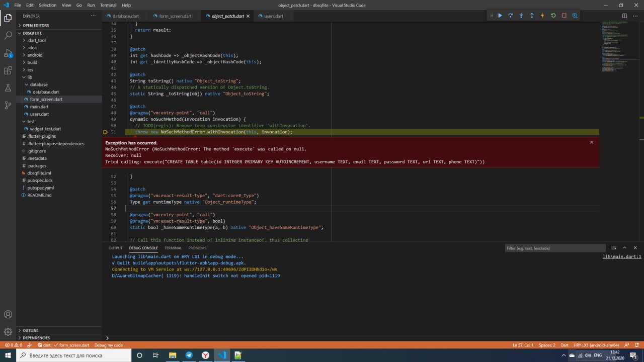Expand the OPEN EDITORS section
The image size is (644, 362).
tap(36, 26)
